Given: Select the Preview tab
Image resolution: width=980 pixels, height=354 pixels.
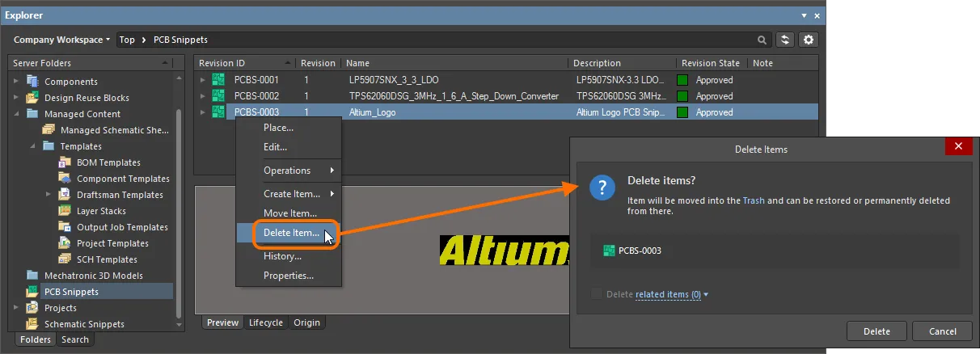Looking at the screenshot, I should (222, 322).
